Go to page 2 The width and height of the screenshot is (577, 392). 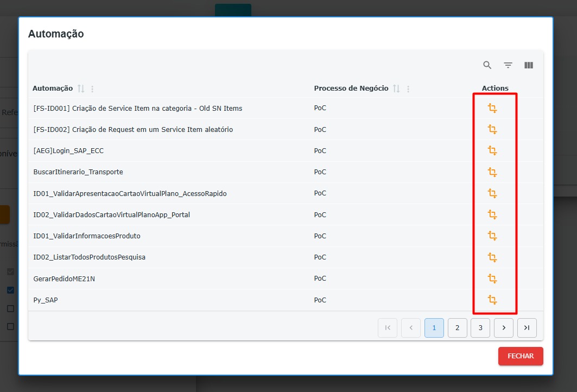458,327
